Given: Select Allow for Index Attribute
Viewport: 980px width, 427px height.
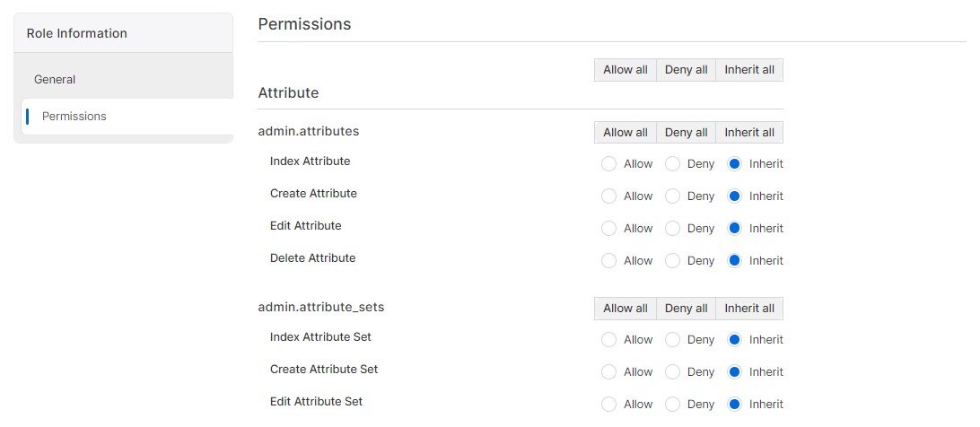Looking at the screenshot, I should coord(609,164).
